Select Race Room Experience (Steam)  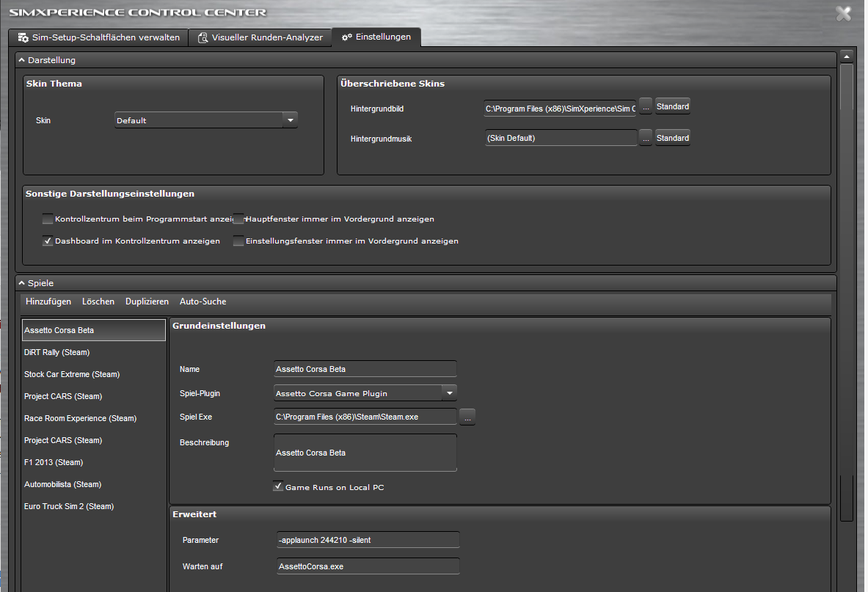[x=94, y=418]
